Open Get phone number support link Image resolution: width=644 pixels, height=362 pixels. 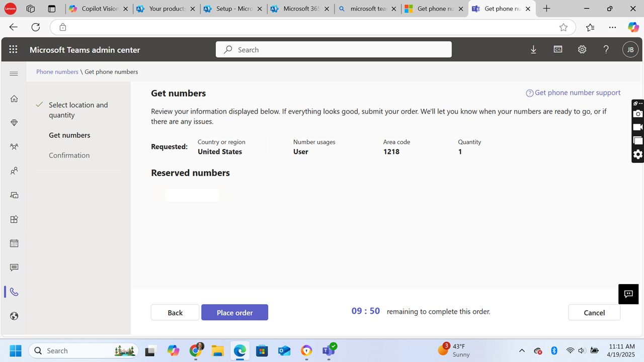click(573, 93)
